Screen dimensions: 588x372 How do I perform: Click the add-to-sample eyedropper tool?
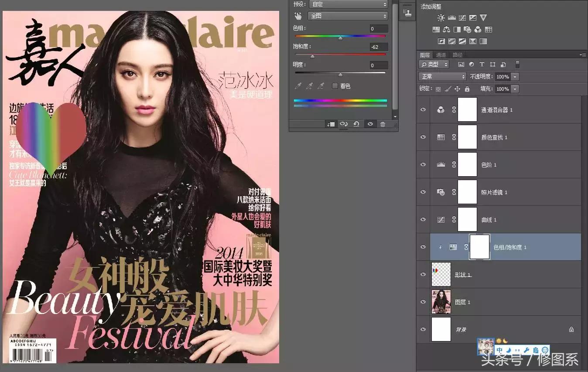pos(310,86)
